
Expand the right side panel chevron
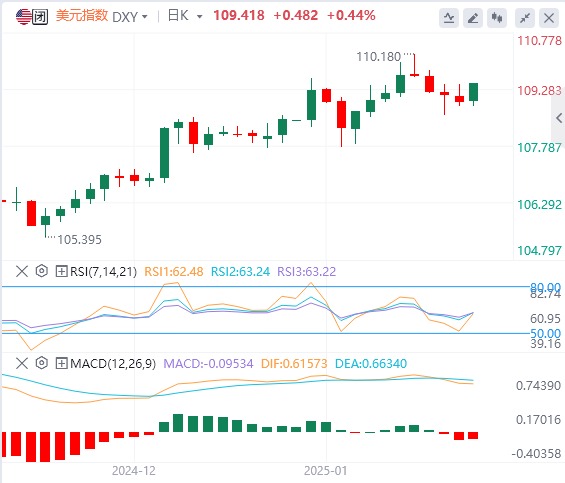559,118
